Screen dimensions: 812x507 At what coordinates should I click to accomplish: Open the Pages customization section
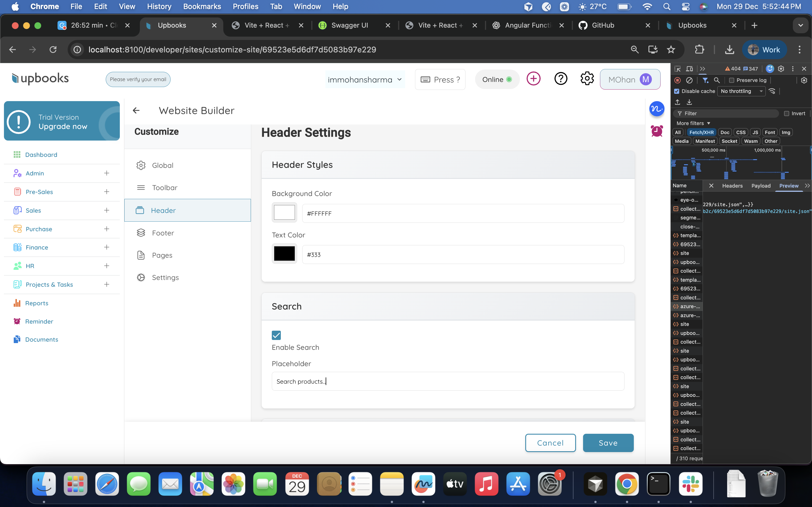[162, 255]
